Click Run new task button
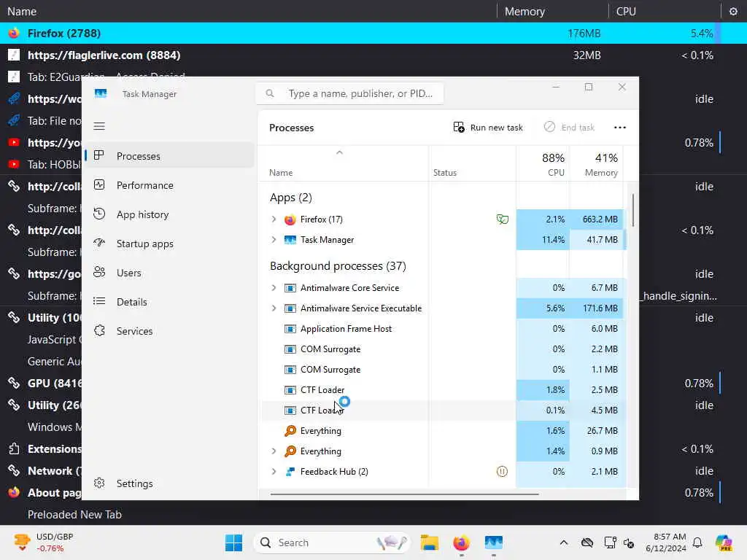This screenshot has width=747, height=560. tap(488, 127)
